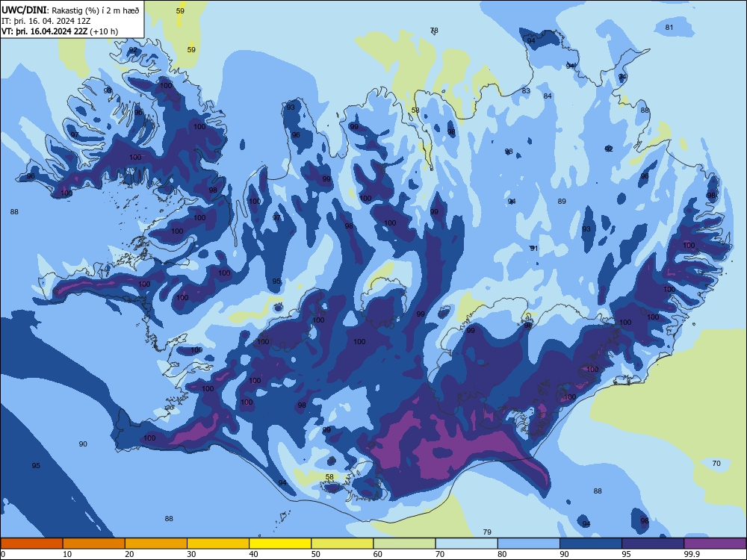Image resolution: width=747 pixels, height=560 pixels.
Task: Click the map value '91' in the interior
Action: (x=534, y=249)
